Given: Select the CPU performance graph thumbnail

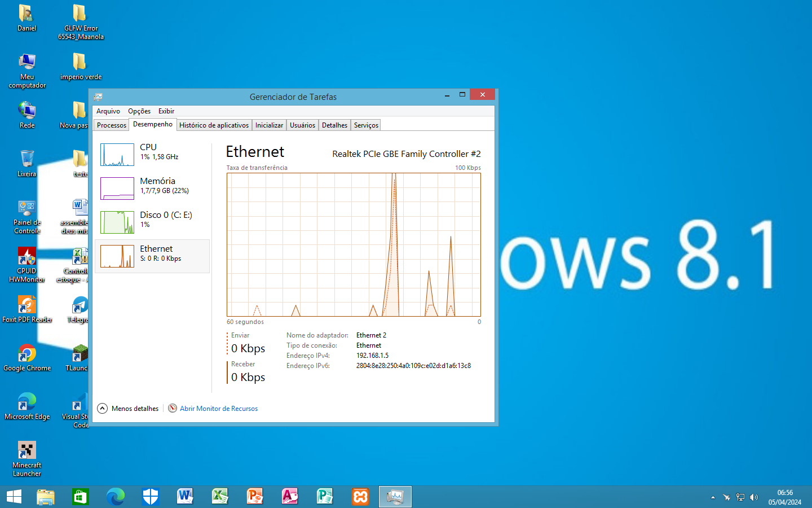Looking at the screenshot, I should click(117, 155).
